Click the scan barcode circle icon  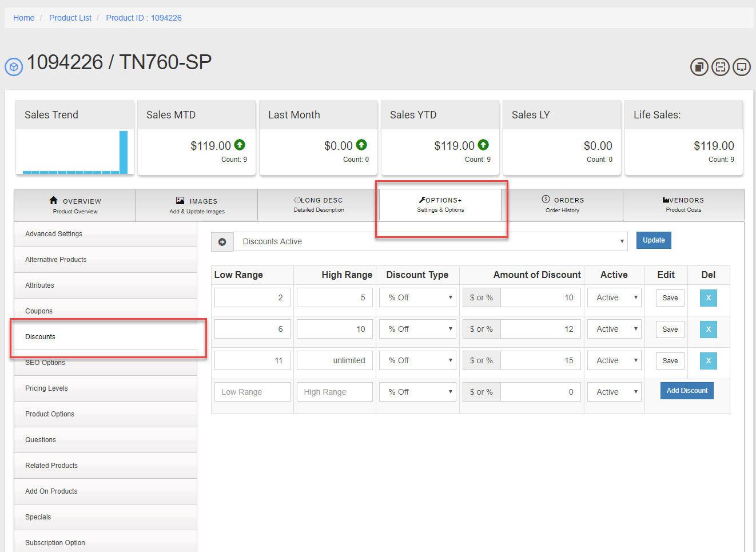pyautogui.click(x=721, y=67)
